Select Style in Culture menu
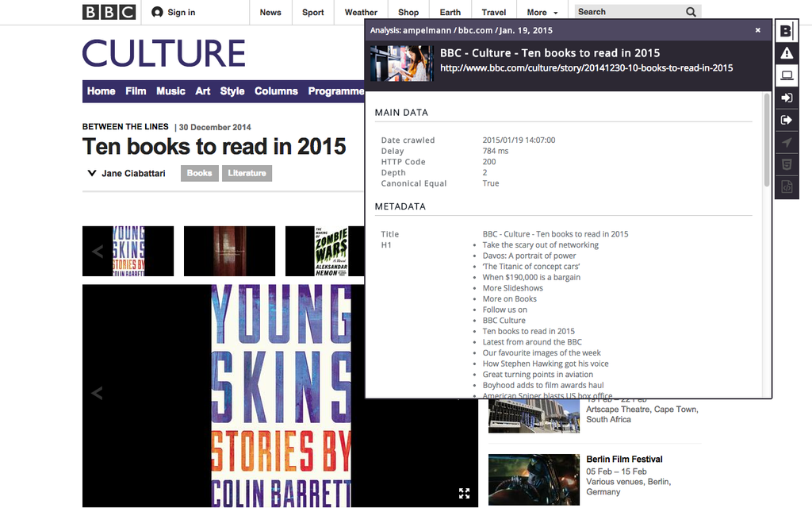The image size is (812, 508). coord(232,91)
